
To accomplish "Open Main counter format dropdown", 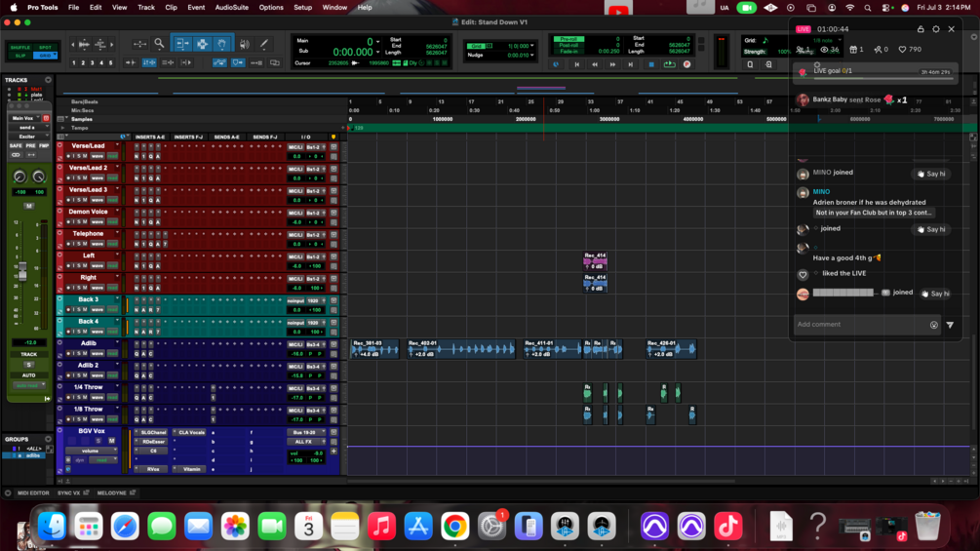I will click(x=377, y=42).
